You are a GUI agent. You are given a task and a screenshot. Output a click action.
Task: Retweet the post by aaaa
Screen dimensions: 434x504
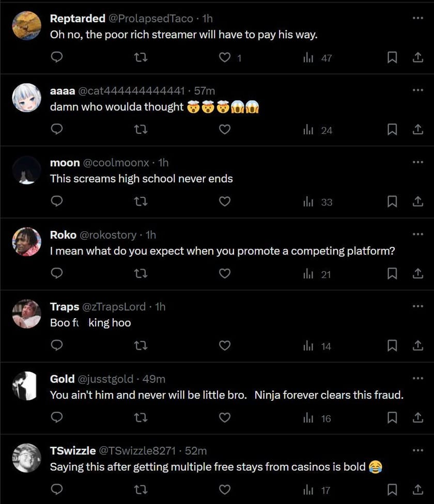(141, 130)
